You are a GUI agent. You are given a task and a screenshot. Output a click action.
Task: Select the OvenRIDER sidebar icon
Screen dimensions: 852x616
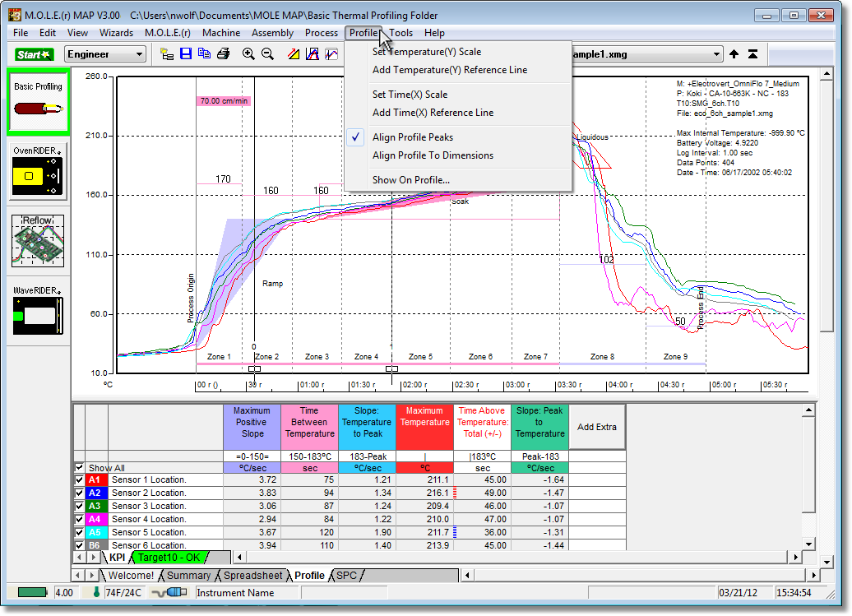coord(38,172)
